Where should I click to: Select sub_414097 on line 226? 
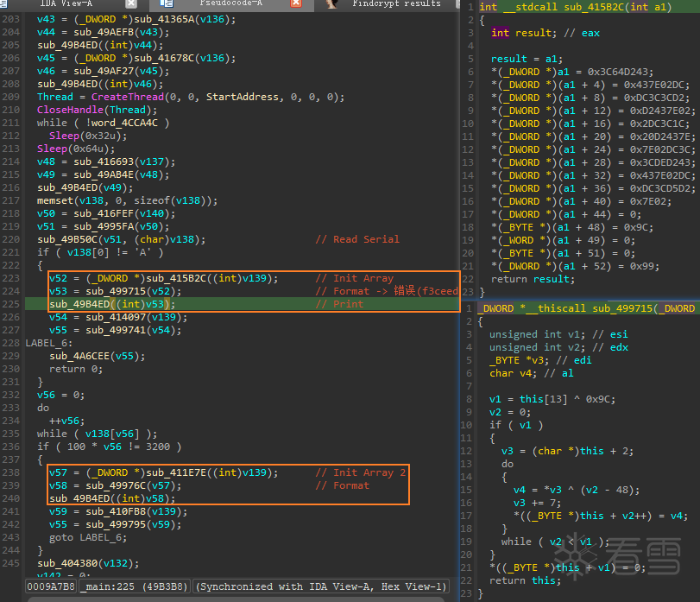pos(116,317)
